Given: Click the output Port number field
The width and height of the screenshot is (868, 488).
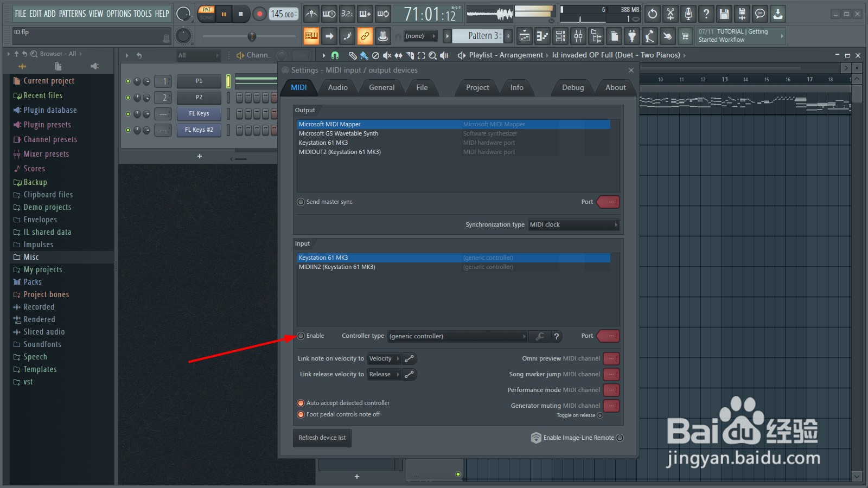Looking at the screenshot, I should pyautogui.click(x=609, y=202).
